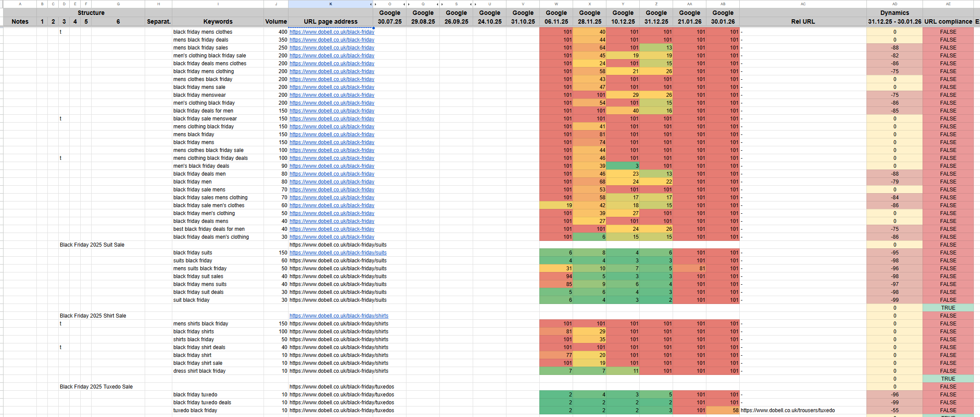Expand hidden columns from column Q's right-edge arrow
Screen dimensions: 980x417
pyautogui.click(x=437, y=4)
